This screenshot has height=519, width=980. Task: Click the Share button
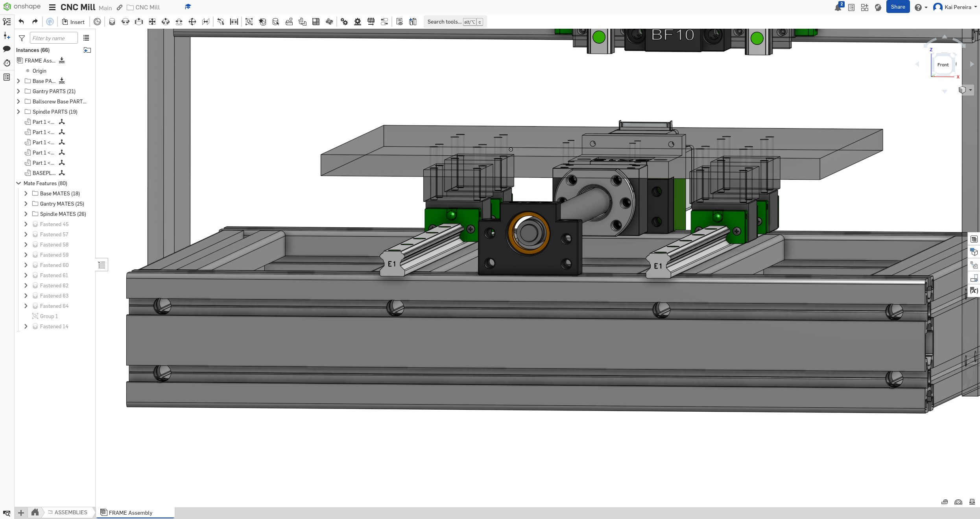898,7
